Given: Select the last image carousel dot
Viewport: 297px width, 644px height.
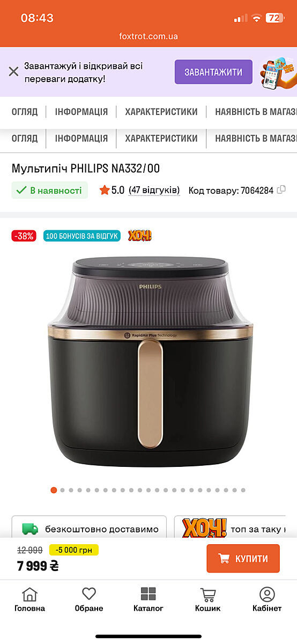Looking at the screenshot, I should tap(243, 490).
